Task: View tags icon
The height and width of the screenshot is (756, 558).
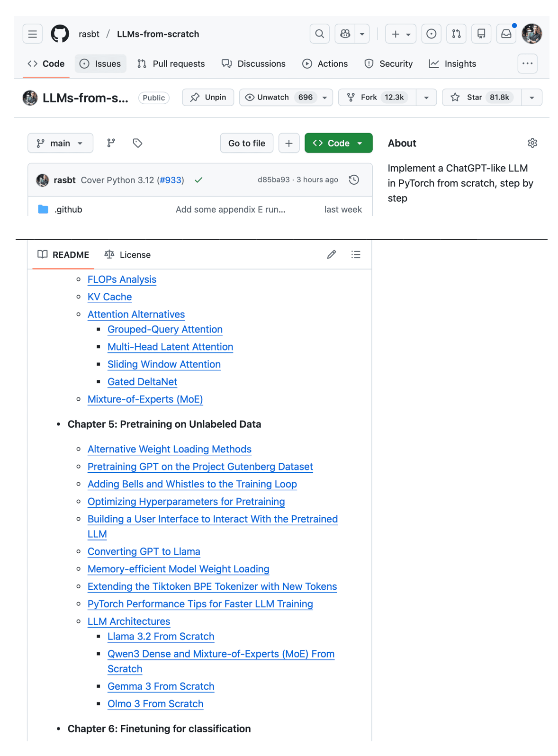Action: 138,143
